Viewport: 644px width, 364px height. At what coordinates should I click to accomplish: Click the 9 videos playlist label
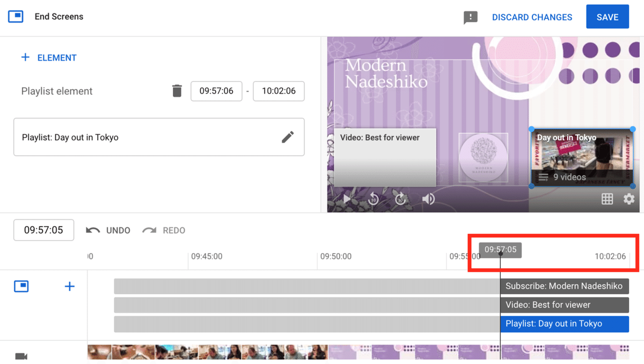tap(569, 177)
